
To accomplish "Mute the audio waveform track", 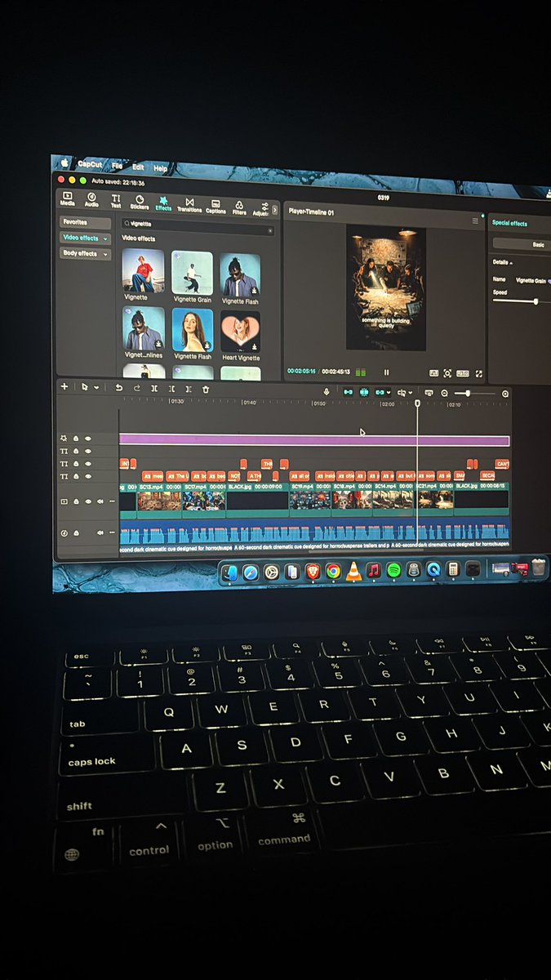I will [x=101, y=533].
